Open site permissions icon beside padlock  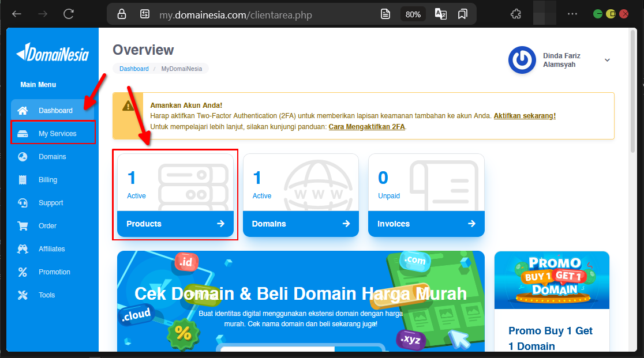(x=145, y=14)
